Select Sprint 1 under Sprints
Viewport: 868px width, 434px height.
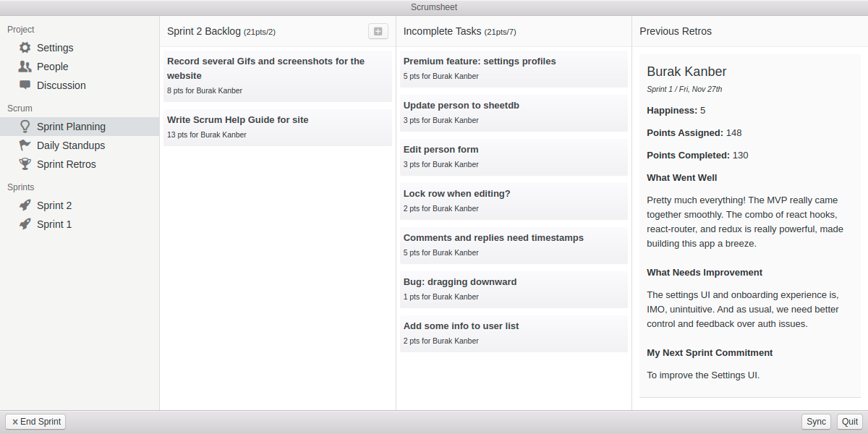click(x=54, y=224)
